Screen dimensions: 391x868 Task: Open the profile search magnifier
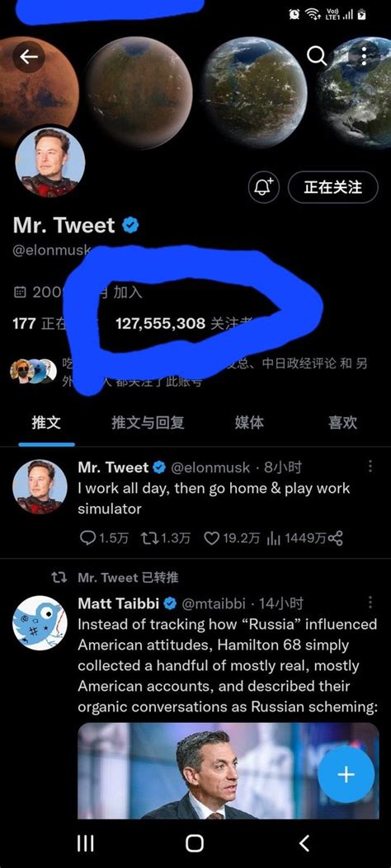[316, 55]
